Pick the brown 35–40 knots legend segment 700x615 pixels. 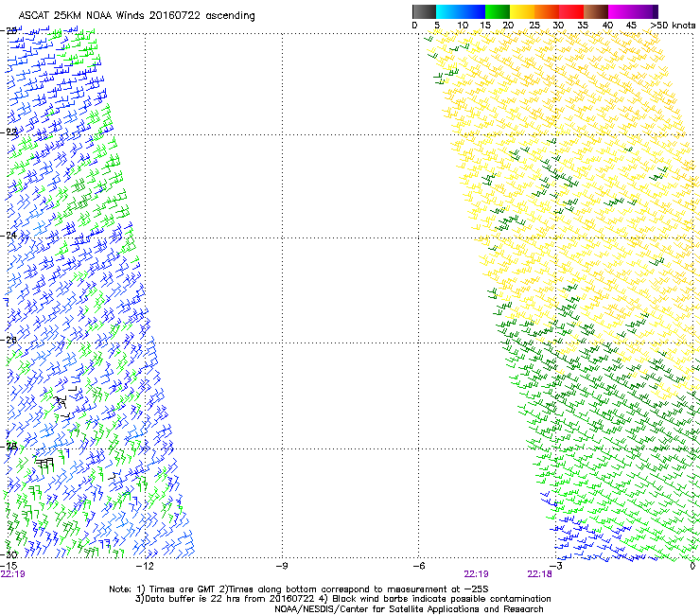pos(596,11)
